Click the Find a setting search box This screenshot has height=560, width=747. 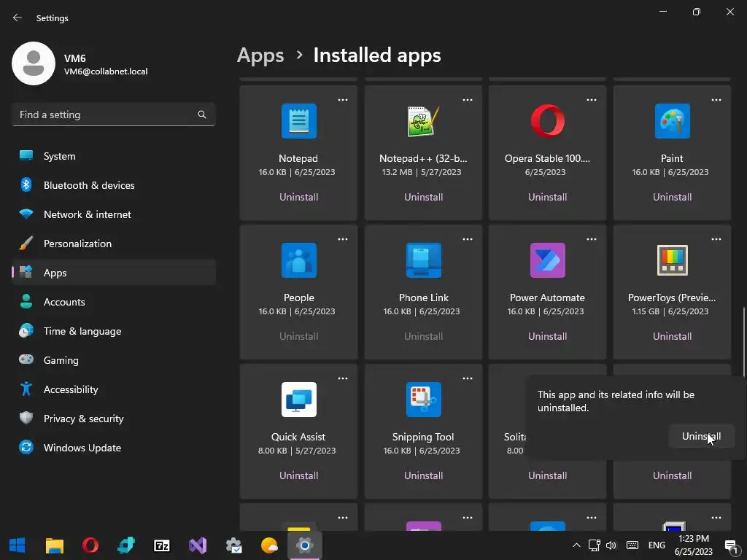click(113, 114)
